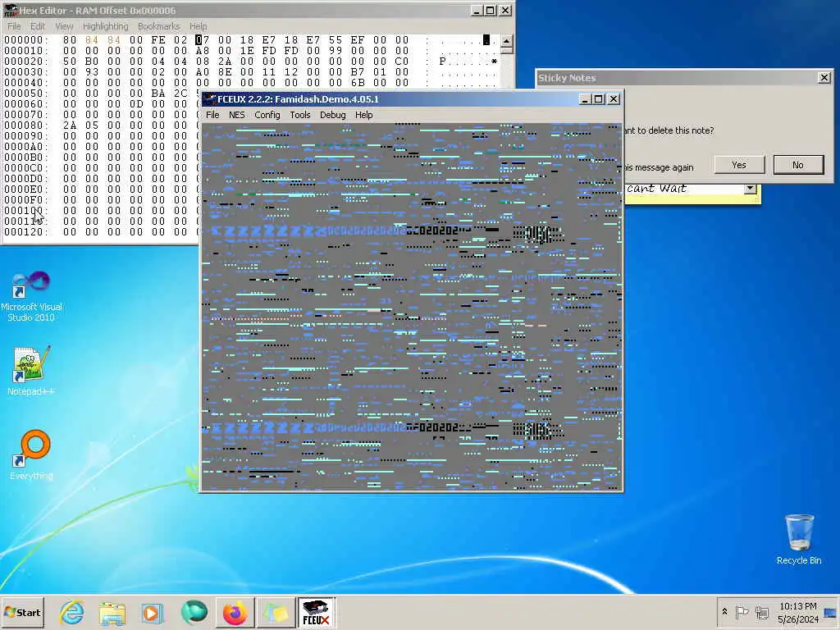The height and width of the screenshot is (630, 840).
Task: Select byte 93 in row 000030
Action: pos(92,72)
